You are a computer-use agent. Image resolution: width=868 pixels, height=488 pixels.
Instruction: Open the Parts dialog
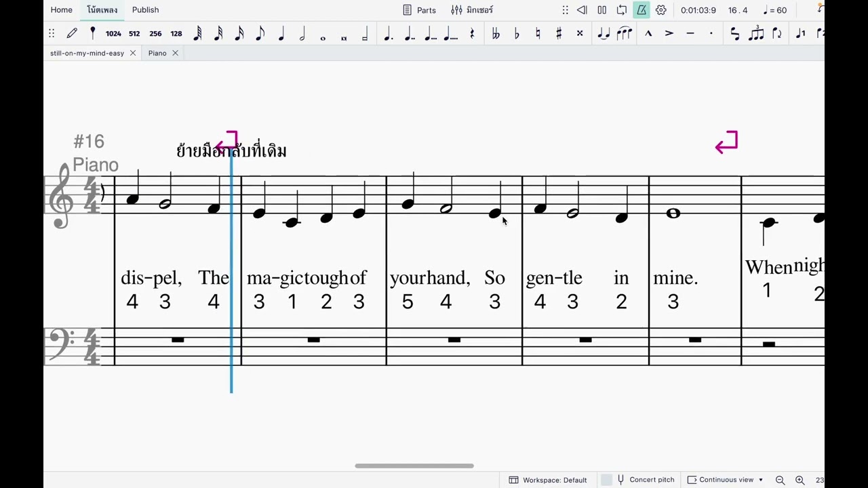click(x=419, y=10)
